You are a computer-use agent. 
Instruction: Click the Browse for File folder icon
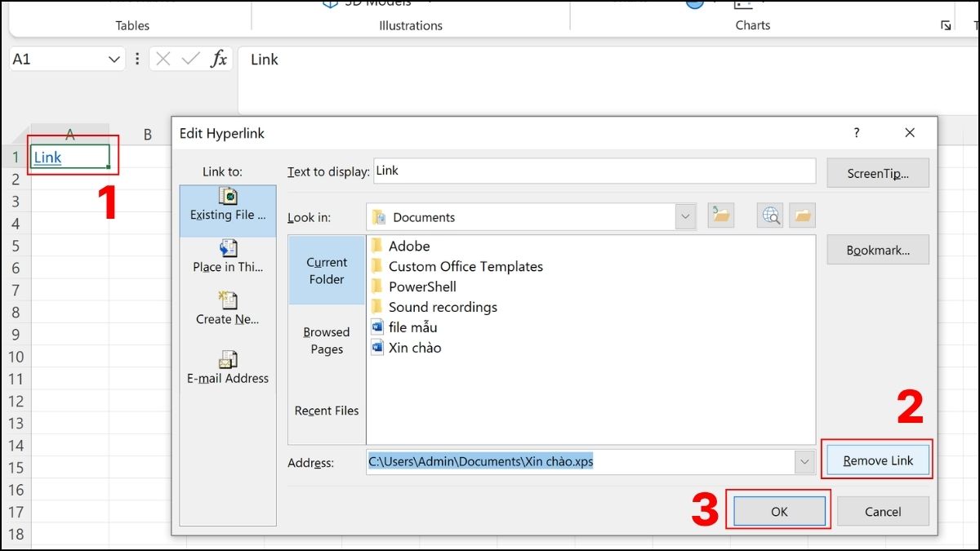coord(801,216)
